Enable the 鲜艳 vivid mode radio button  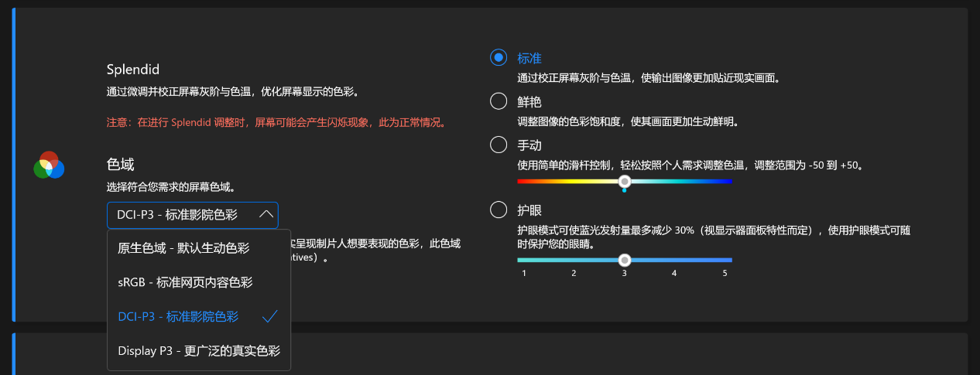coord(499,101)
